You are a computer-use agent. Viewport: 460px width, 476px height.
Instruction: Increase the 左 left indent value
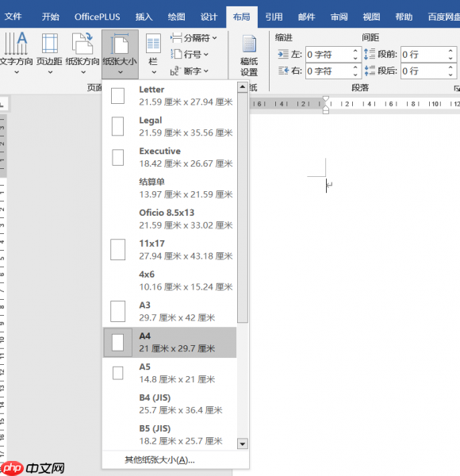[x=355, y=51]
